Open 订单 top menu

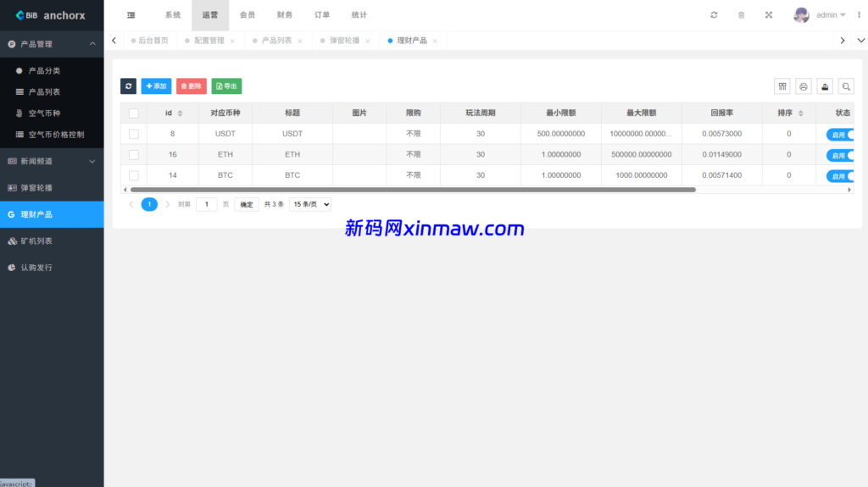321,15
